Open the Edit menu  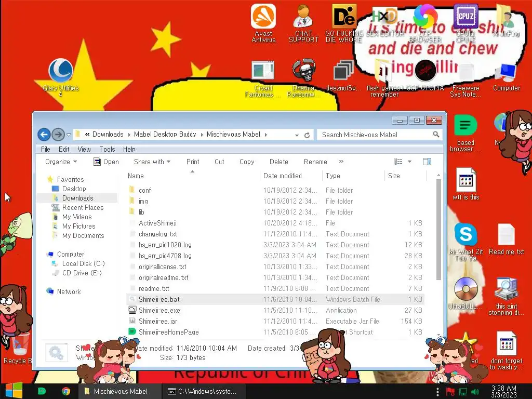64,149
